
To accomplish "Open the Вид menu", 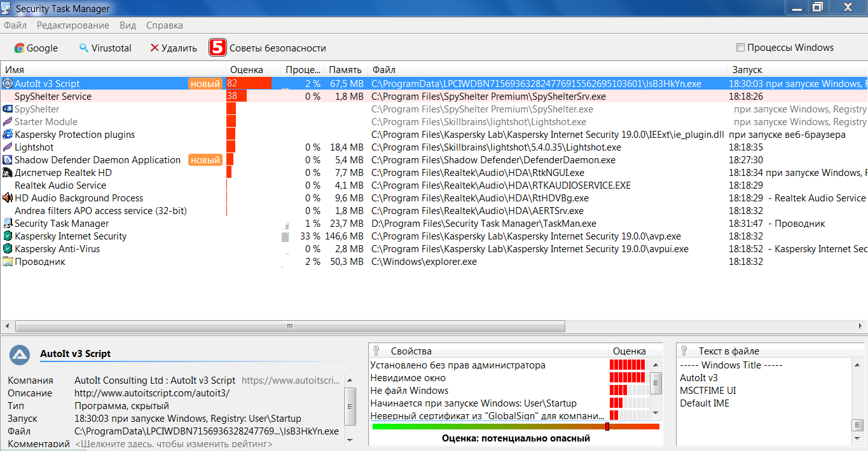I will [128, 25].
